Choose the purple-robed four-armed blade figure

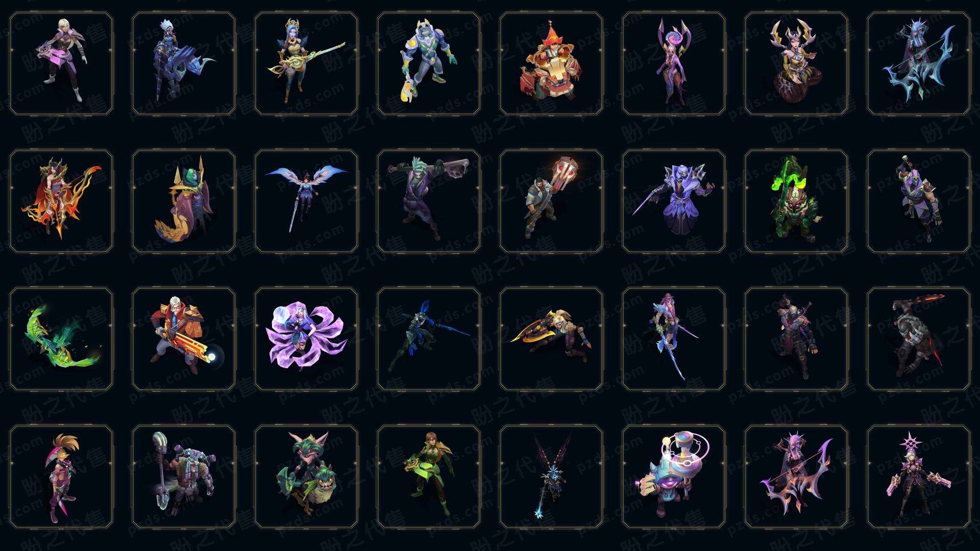674,201
